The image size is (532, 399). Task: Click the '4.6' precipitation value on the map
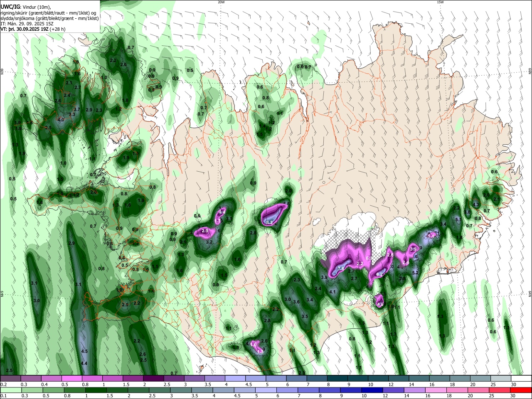380,304
